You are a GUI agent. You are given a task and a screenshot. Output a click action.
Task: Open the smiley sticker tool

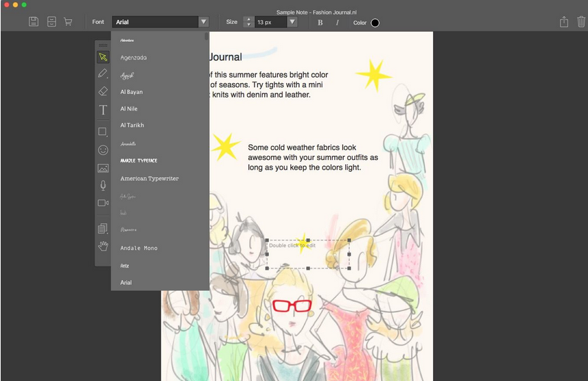103,150
